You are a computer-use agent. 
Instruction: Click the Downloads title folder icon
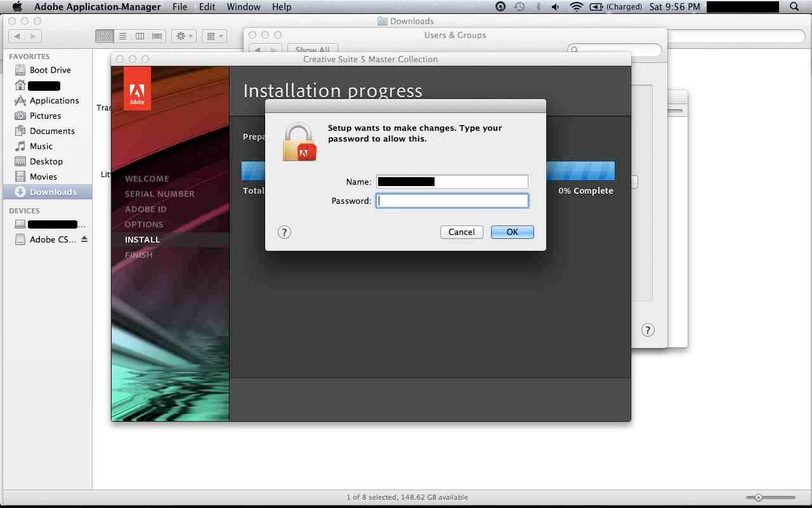click(383, 21)
